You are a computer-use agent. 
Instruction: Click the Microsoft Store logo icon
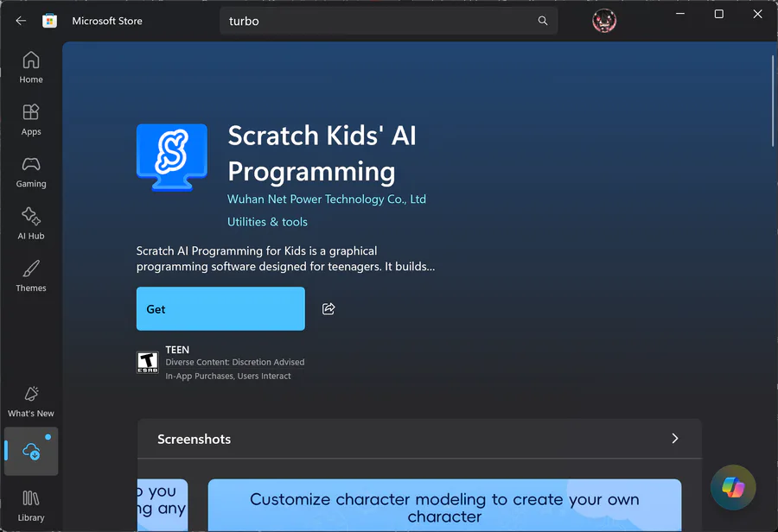50,21
